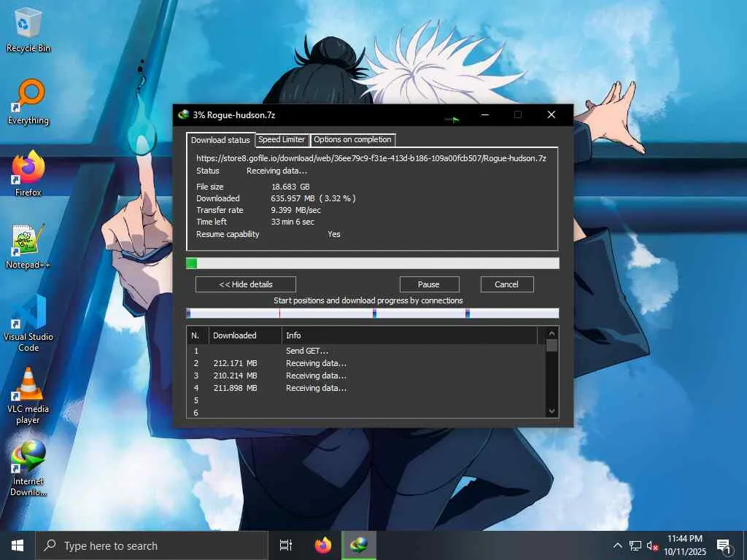
Task: Click the connections download progress strip
Action: click(x=373, y=313)
